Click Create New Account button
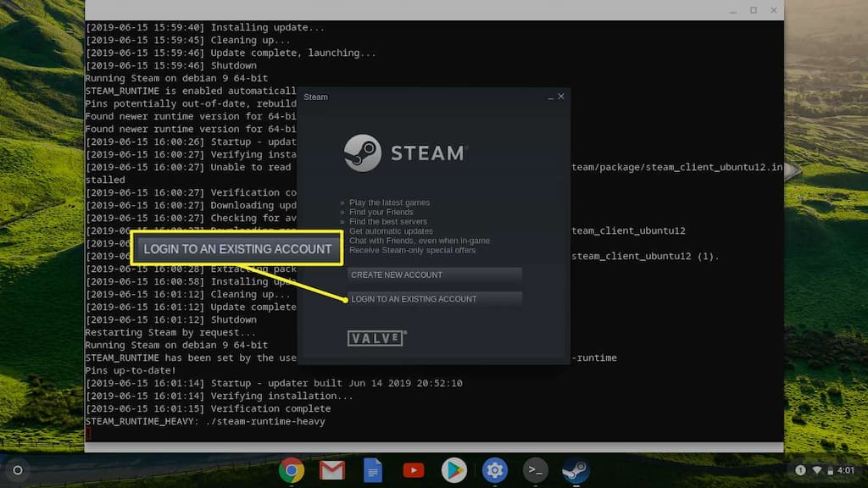The image size is (868, 488). click(x=434, y=274)
